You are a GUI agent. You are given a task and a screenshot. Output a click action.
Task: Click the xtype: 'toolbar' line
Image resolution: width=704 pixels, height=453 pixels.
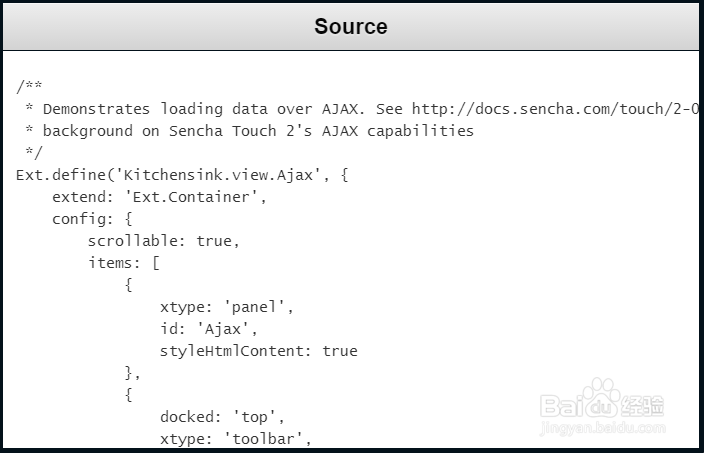236,439
